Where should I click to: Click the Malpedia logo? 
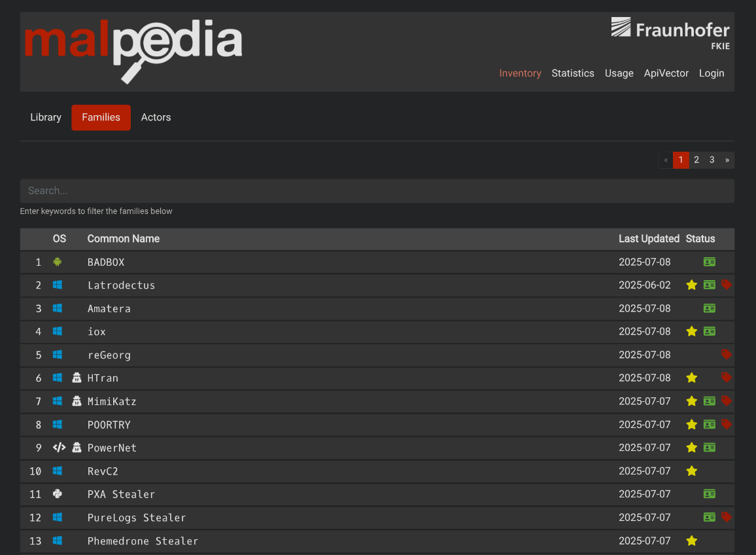[133, 51]
